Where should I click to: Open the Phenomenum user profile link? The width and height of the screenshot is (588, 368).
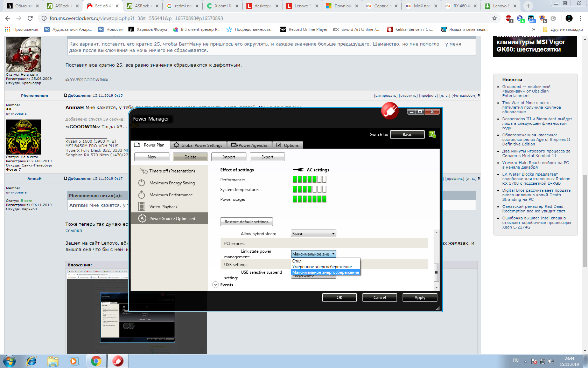(34, 96)
